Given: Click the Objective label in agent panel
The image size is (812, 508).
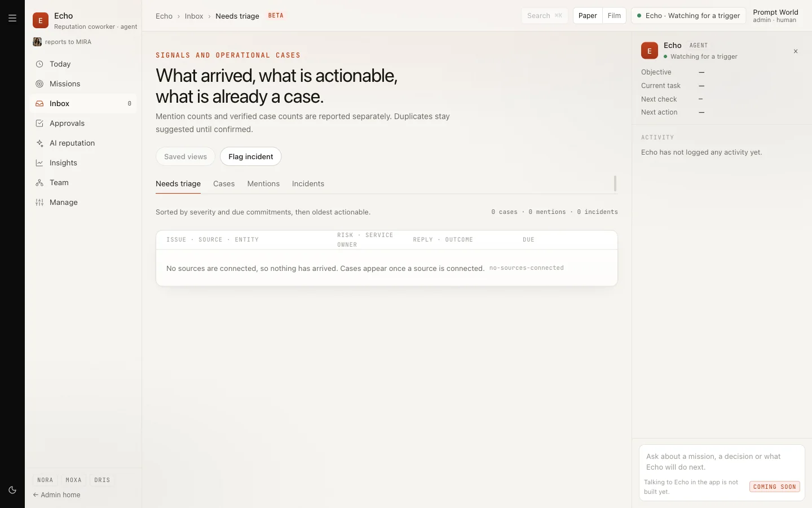Looking at the screenshot, I should 656,72.
